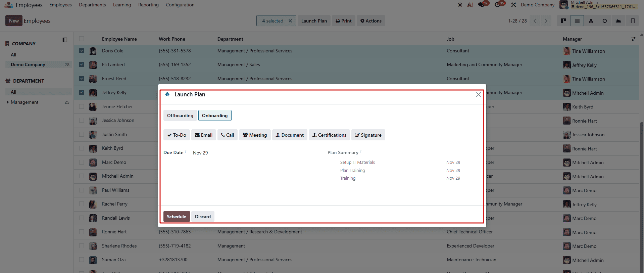Image resolution: width=644 pixels, height=273 pixels.
Task: Click Keith Byrd manager avatar for Jennie Fletcher
Action: click(567, 107)
